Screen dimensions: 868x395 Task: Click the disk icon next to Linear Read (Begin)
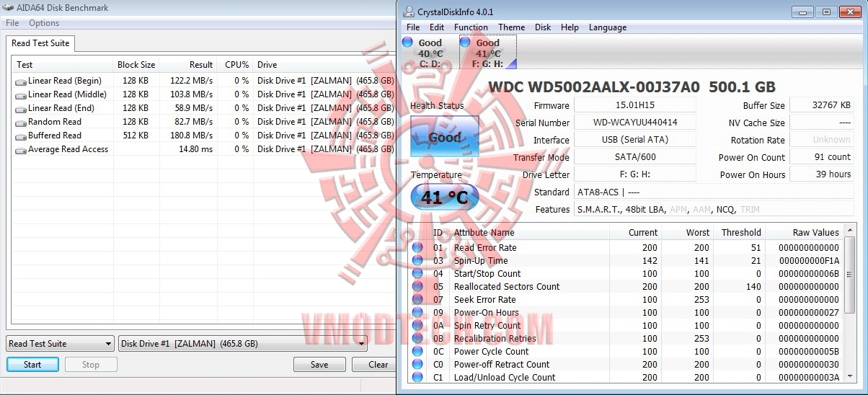pyautogui.click(x=21, y=81)
